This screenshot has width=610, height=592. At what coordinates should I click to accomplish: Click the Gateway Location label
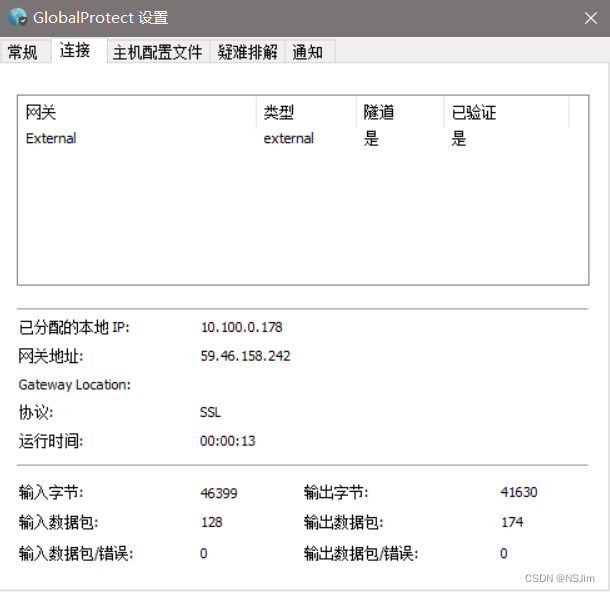(74, 385)
